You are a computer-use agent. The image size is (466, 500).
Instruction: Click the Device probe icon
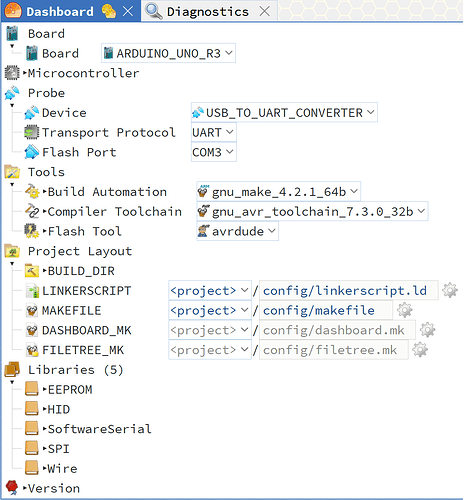(x=32, y=113)
